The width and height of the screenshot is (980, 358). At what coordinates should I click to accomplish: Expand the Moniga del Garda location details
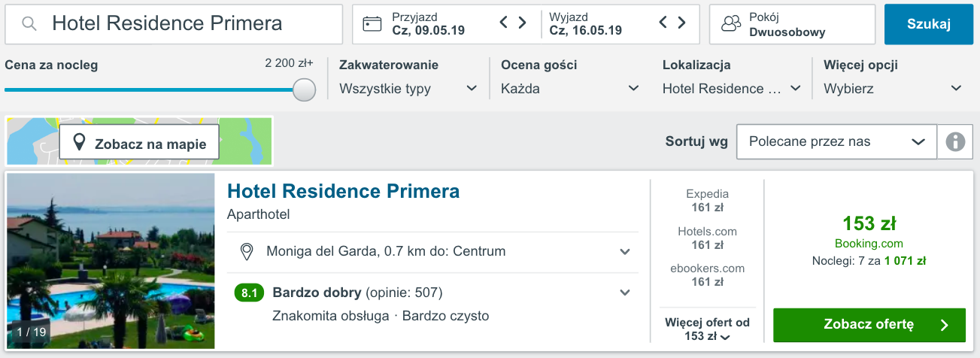tap(624, 251)
